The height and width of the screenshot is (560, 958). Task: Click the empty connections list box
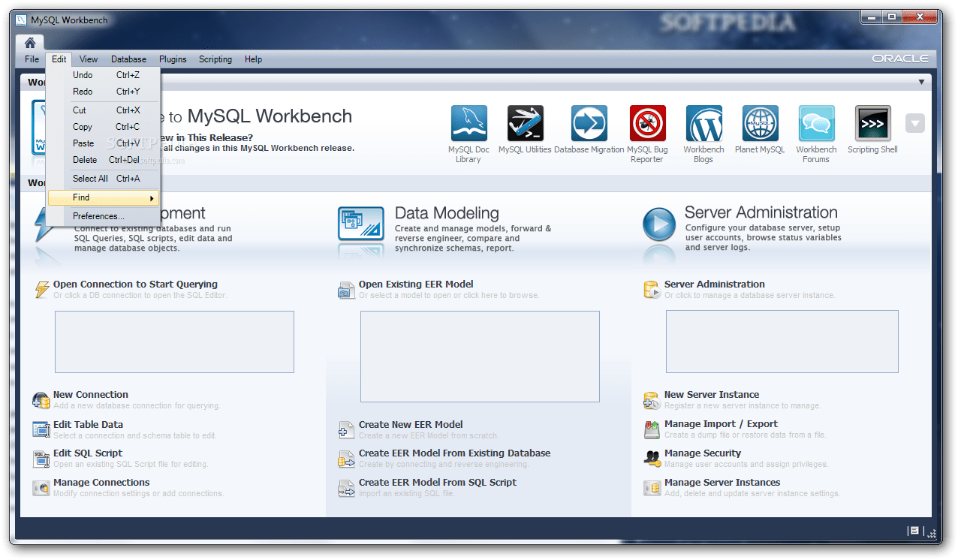(x=174, y=342)
